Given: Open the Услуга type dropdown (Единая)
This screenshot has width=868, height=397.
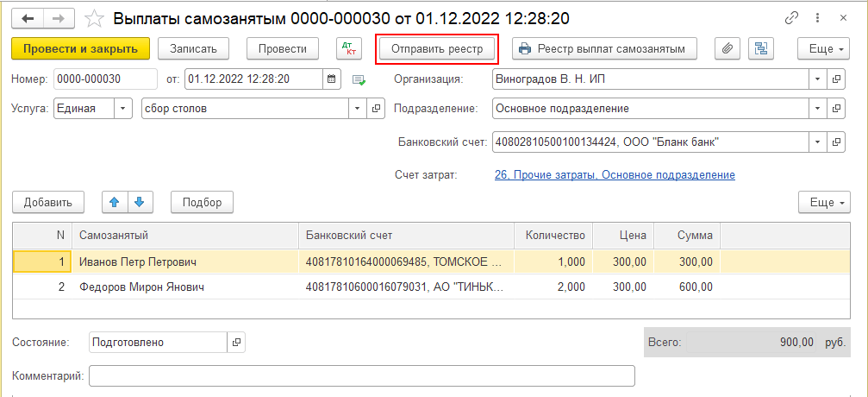Looking at the screenshot, I should pyautogui.click(x=124, y=109).
